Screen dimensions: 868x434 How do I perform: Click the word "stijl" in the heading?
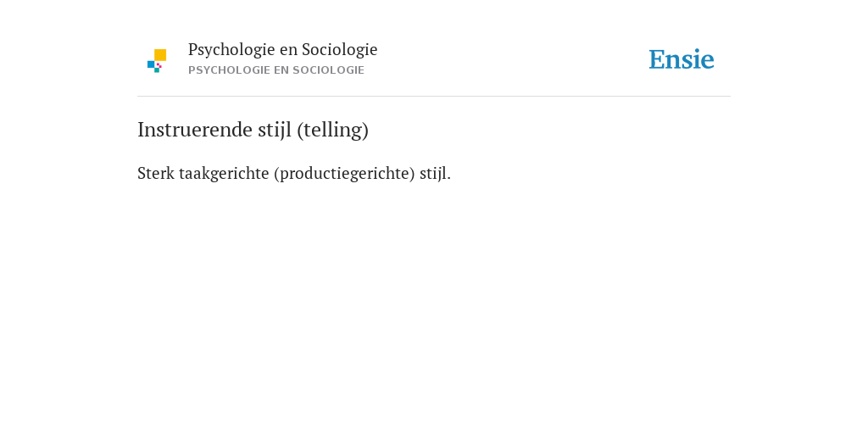pyautogui.click(x=275, y=131)
